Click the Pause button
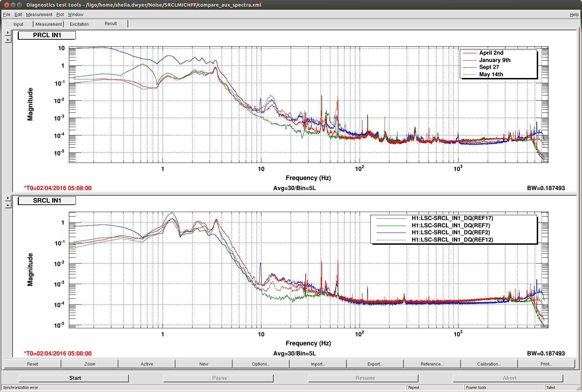 [219, 378]
